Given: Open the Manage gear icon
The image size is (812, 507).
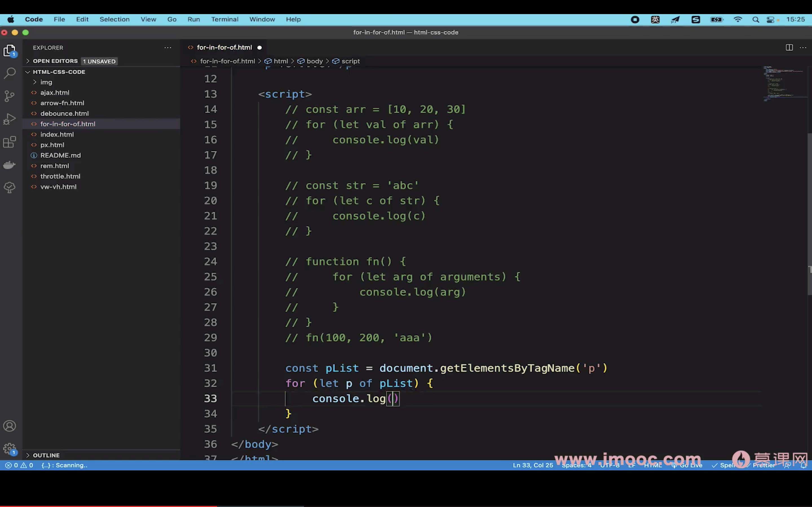Looking at the screenshot, I should tap(10, 449).
